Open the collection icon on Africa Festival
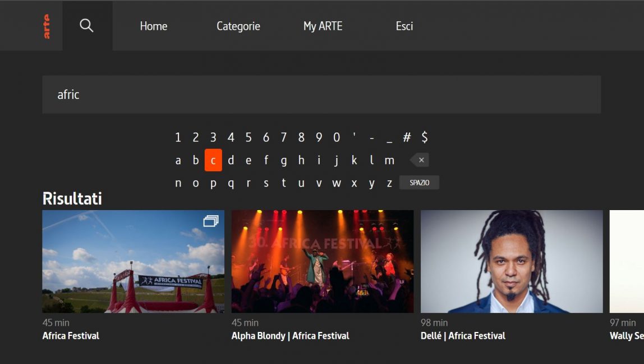 tap(211, 221)
